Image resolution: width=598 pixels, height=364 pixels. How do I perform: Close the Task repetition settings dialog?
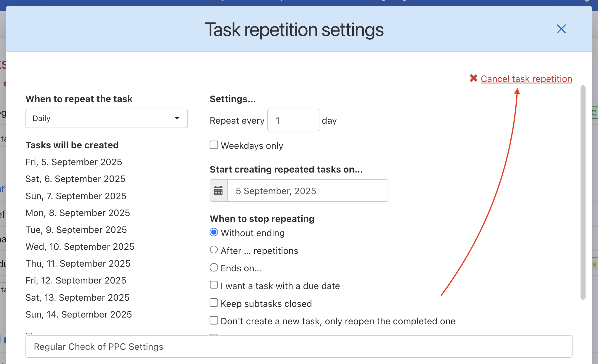click(x=561, y=29)
